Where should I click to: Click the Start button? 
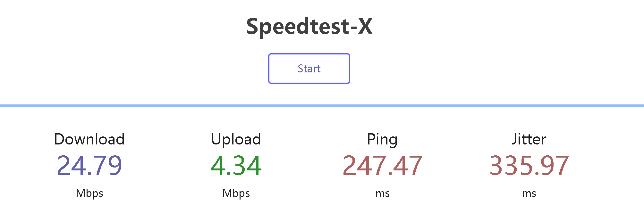[x=309, y=69]
